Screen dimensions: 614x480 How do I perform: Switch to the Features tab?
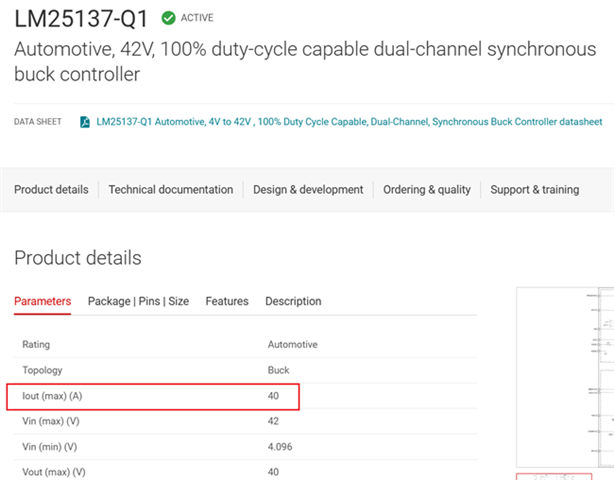[x=227, y=301]
